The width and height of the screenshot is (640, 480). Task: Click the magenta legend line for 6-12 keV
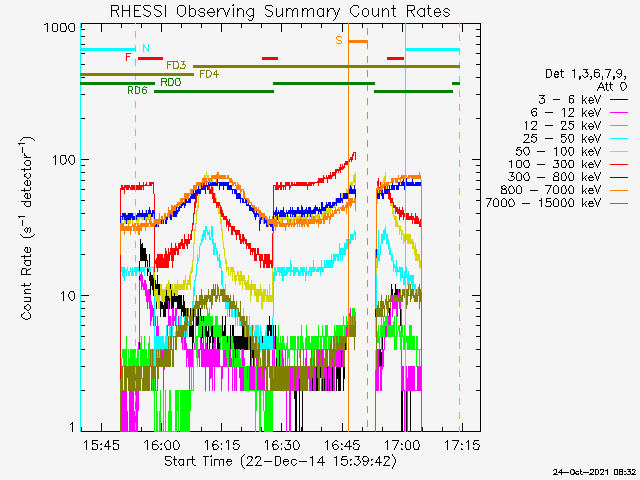[619, 113]
